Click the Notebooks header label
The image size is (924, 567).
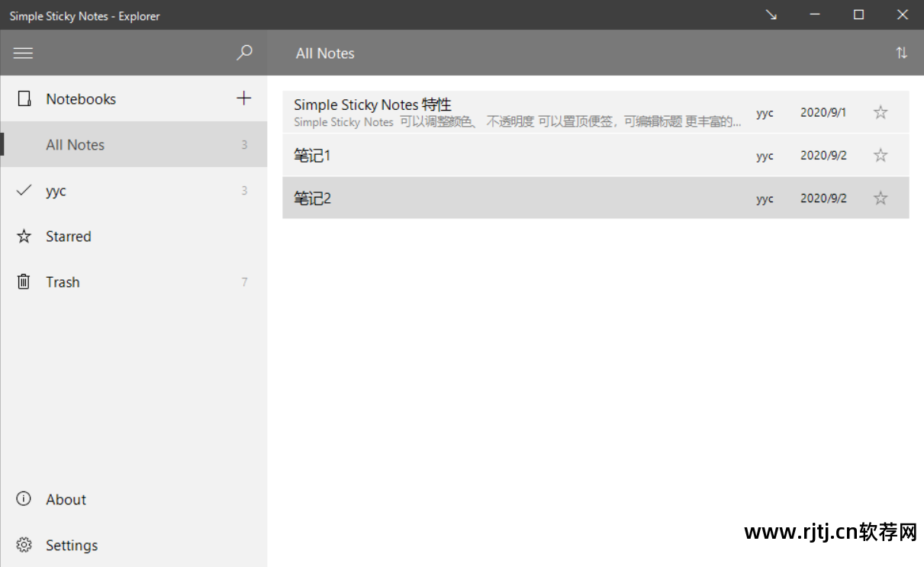click(81, 99)
